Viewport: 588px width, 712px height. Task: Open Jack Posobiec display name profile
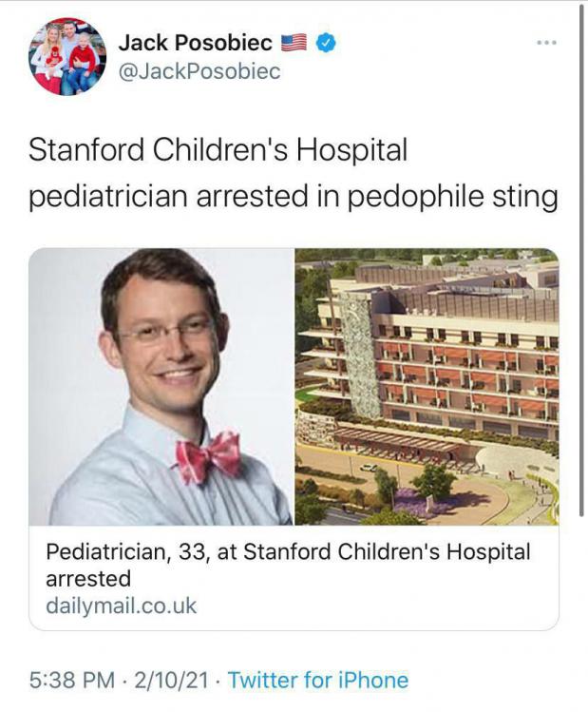point(195,43)
